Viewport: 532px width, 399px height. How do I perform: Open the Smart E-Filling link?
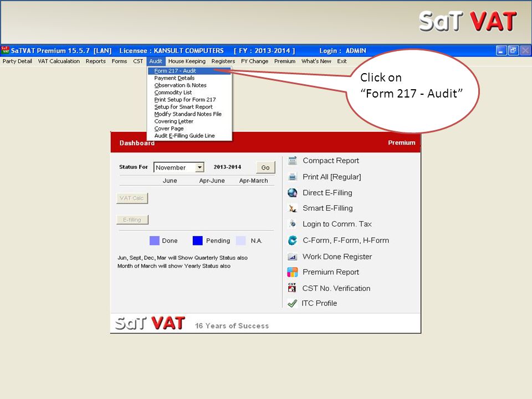(x=328, y=208)
